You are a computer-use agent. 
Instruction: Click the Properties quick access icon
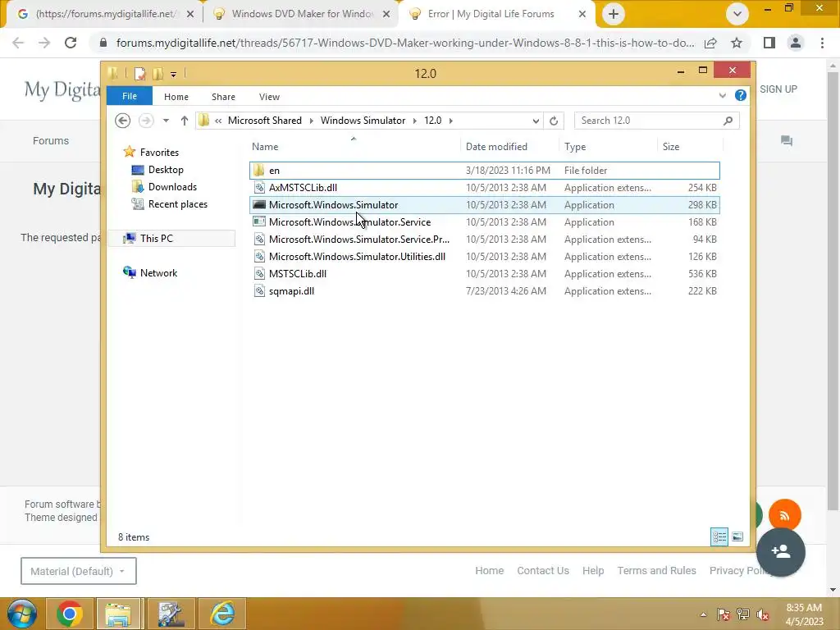(139, 73)
